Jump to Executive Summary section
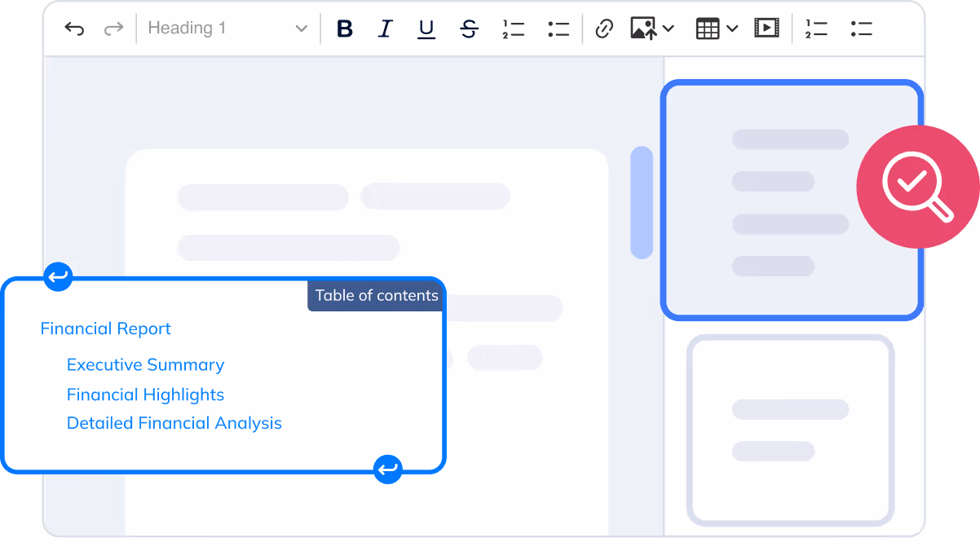 pyautogui.click(x=145, y=365)
